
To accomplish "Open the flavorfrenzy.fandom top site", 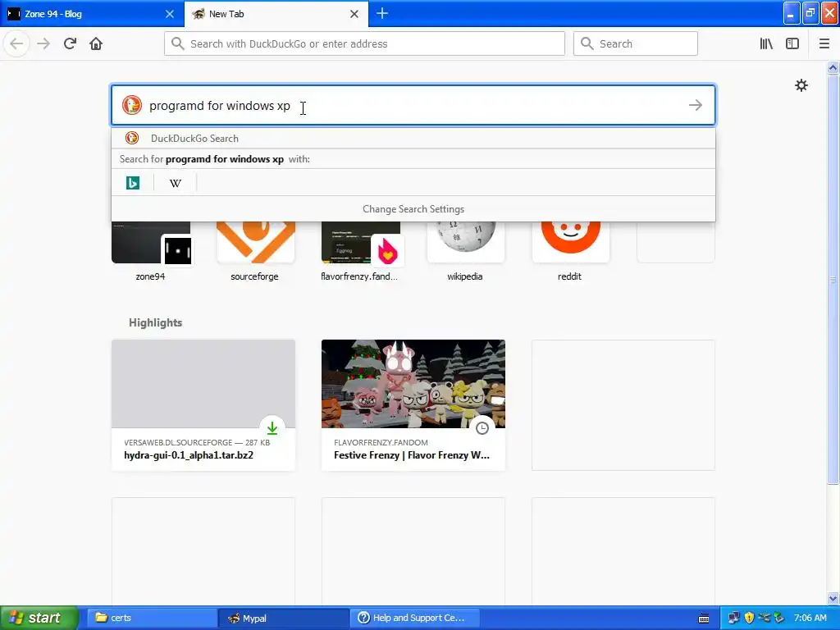I will (x=360, y=252).
